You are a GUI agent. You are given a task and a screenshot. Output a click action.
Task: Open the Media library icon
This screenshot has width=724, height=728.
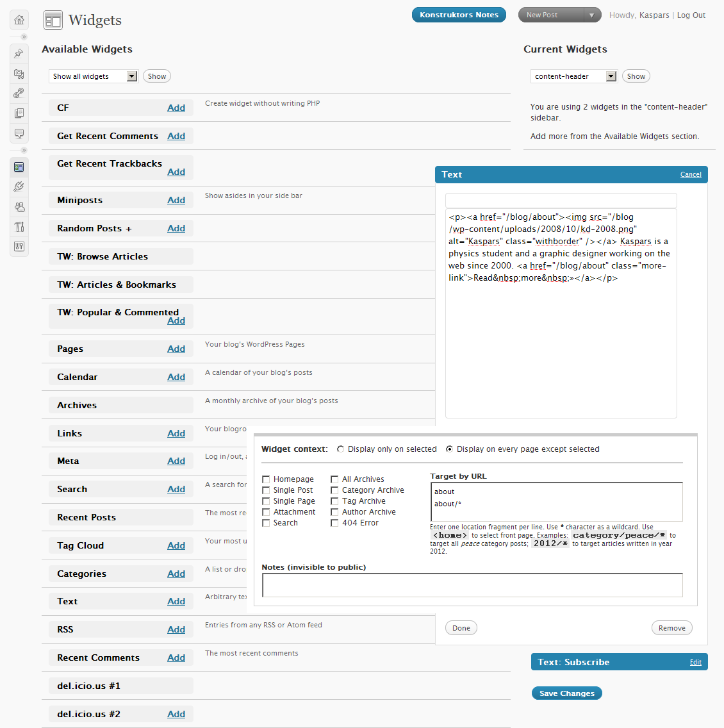tap(19, 74)
